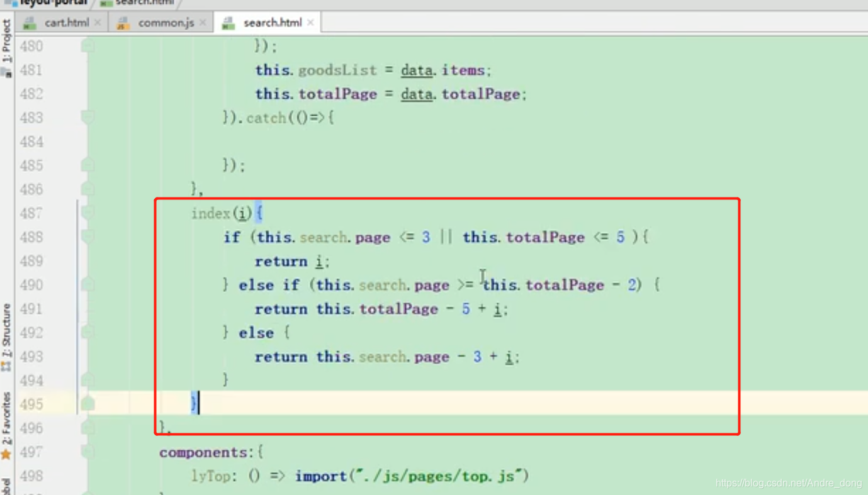Click the leyou-portal breadcrumb at top
868x495 pixels.
click(x=47, y=3)
